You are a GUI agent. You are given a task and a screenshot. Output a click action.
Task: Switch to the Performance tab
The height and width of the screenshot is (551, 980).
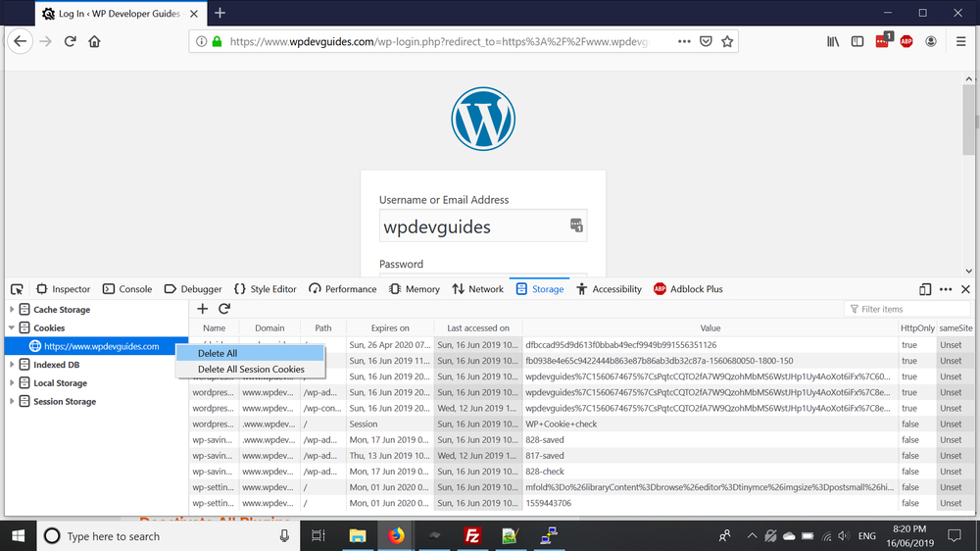click(x=343, y=289)
